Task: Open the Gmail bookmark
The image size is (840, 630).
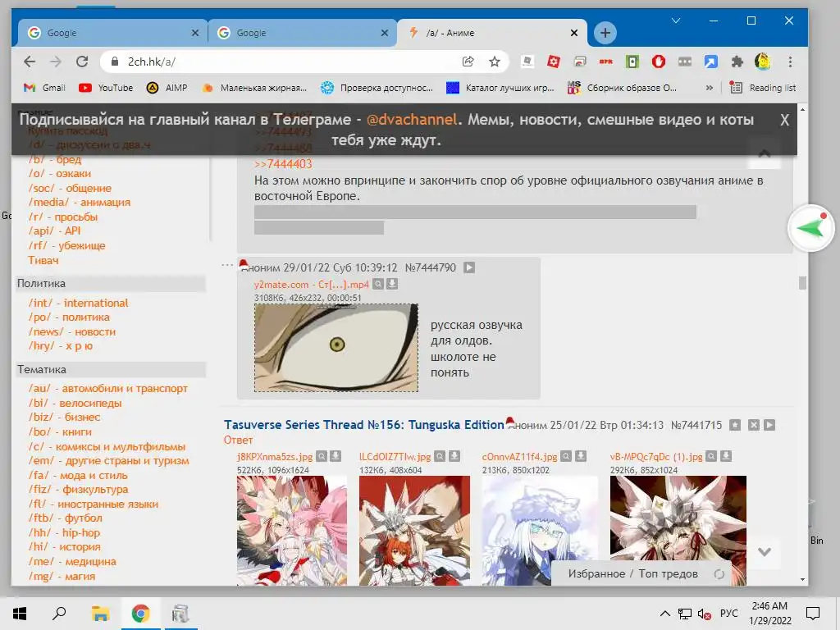Action: coord(44,87)
